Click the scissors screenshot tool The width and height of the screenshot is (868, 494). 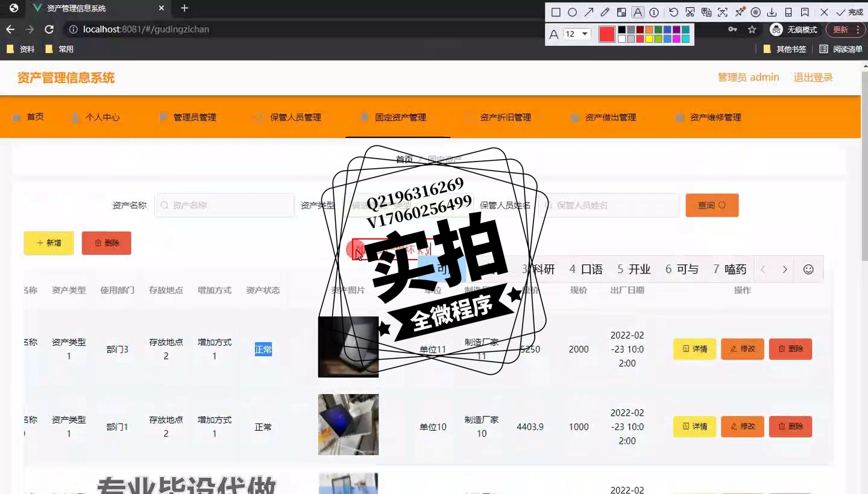(690, 12)
